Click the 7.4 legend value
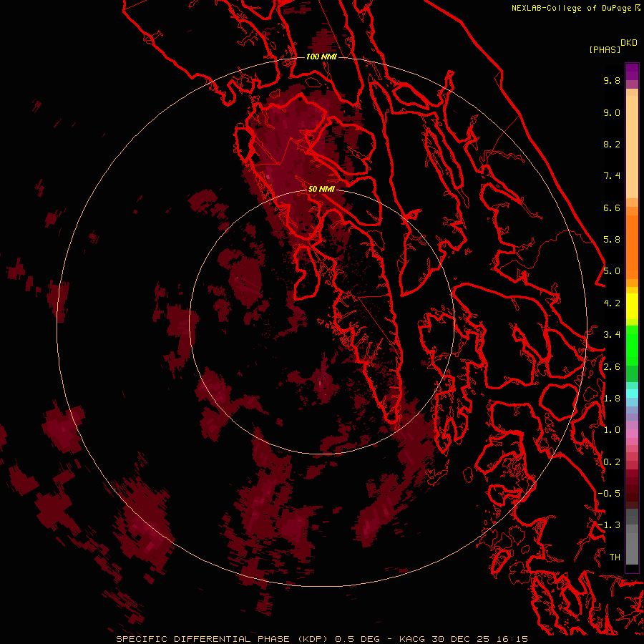Screen dimensions: 644x644 pyautogui.click(x=612, y=176)
